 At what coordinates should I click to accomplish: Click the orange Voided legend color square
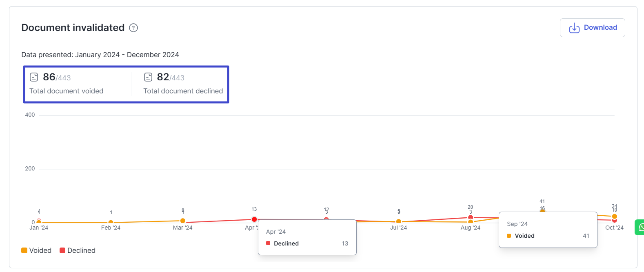click(24, 250)
